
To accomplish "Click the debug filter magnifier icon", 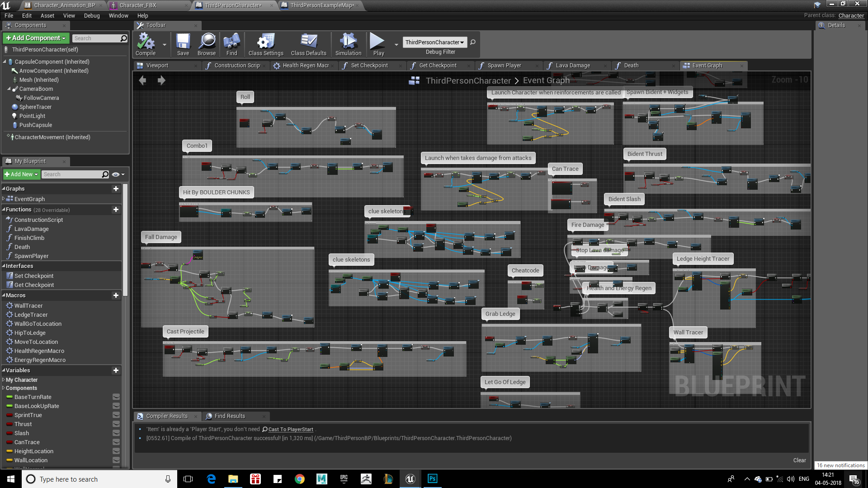I will pyautogui.click(x=473, y=42).
